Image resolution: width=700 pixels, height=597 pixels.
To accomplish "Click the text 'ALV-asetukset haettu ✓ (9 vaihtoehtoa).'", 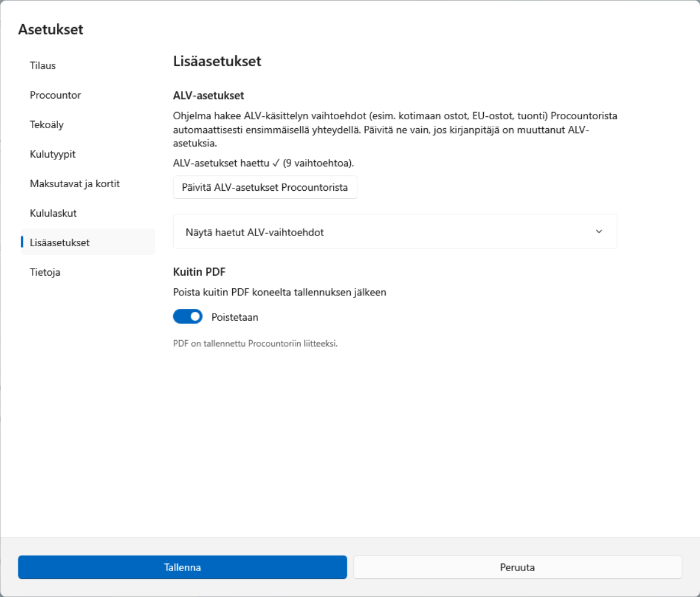I will pos(263,163).
